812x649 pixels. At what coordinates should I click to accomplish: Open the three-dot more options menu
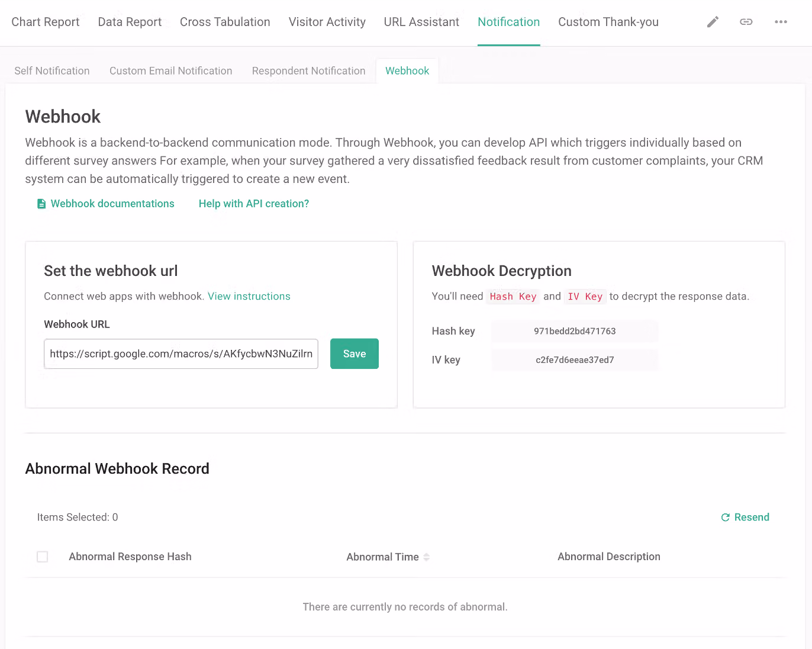point(781,22)
